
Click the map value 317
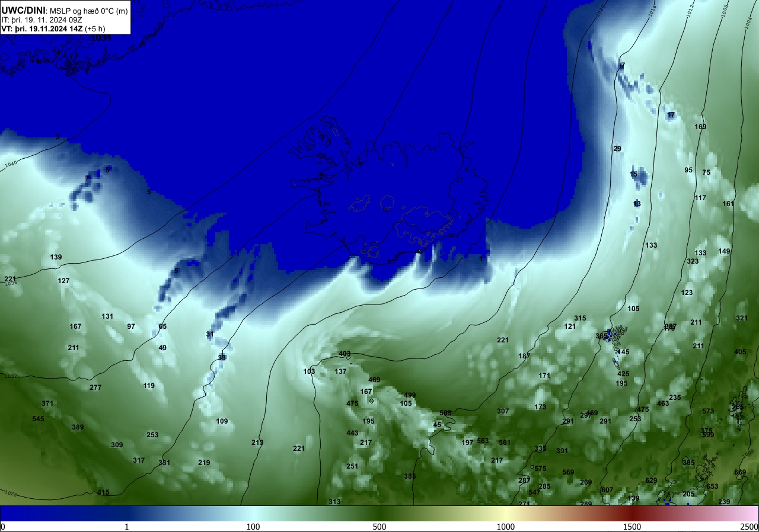(x=139, y=460)
